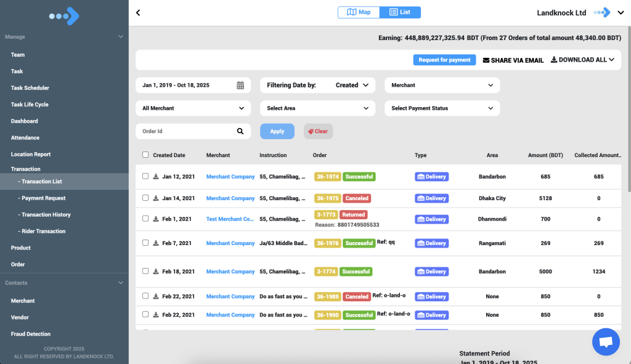Download the Jan 12, 2021 transaction row
The height and width of the screenshot is (364, 631).
click(x=156, y=177)
